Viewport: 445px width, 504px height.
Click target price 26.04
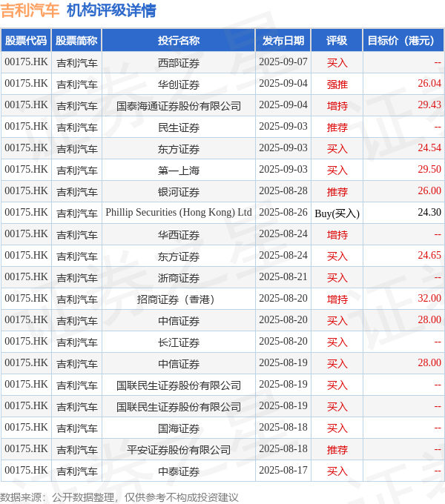429,83
